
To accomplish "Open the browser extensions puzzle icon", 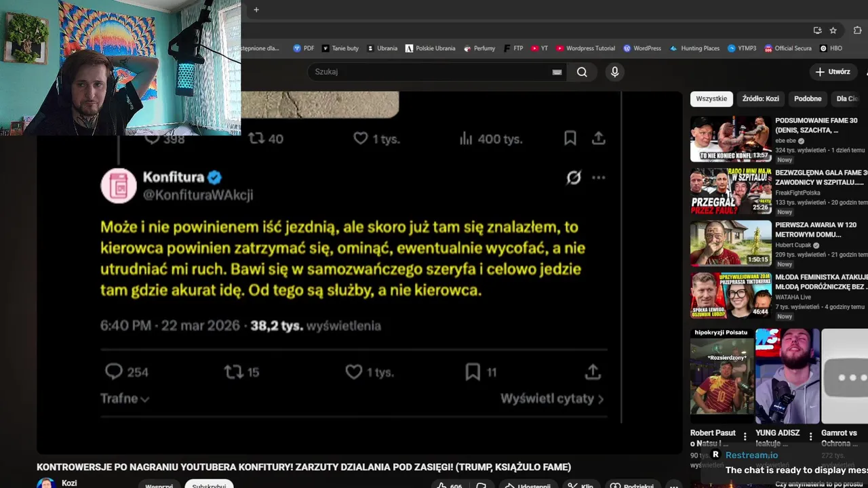I will pyautogui.click(x=858, y=30).
